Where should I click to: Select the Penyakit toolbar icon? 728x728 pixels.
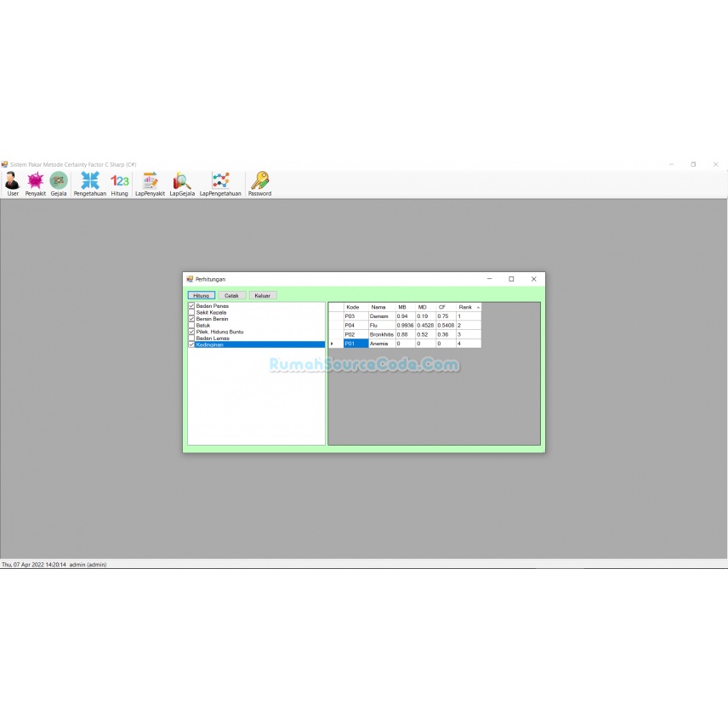pos(35,183)
